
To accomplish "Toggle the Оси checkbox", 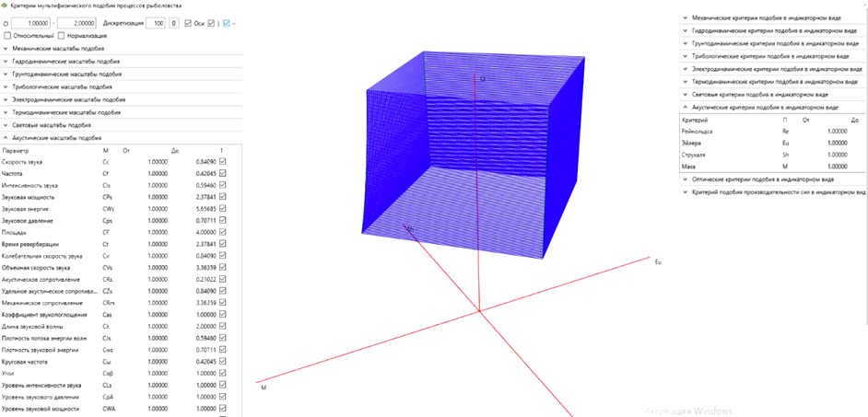I will coord(189,22).
